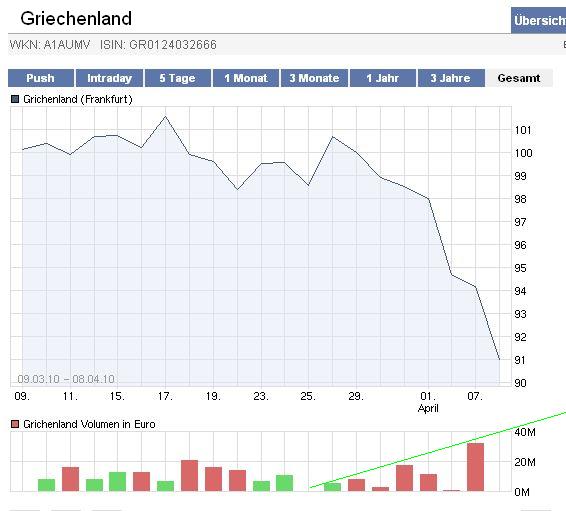Show the 3 Monate chart

click(x=314, y=78)
